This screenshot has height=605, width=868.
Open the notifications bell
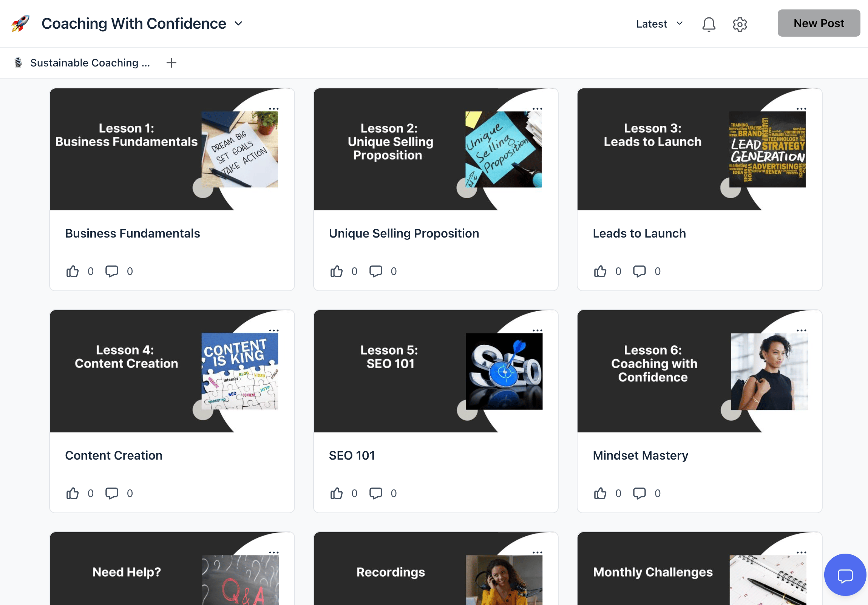(x=709, y=24)
